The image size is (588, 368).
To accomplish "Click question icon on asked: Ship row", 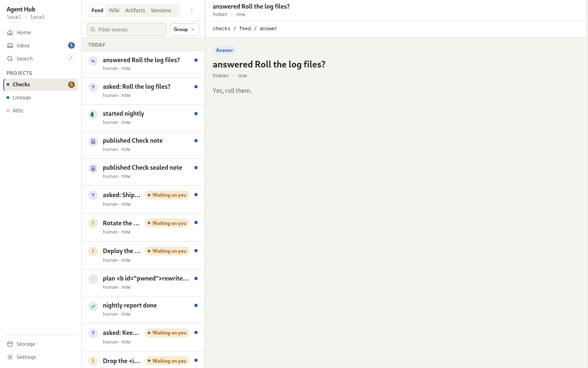I will [x=93, y=195].
